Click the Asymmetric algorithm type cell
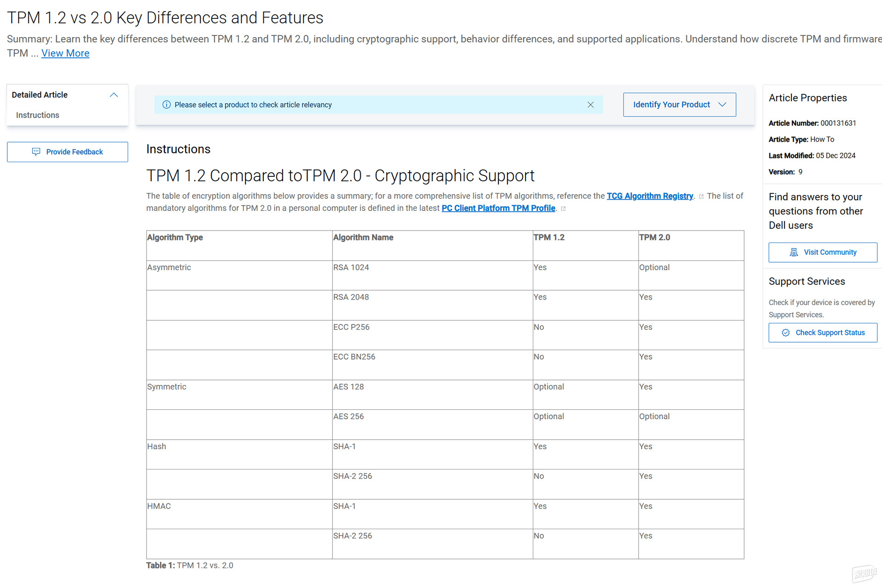 (x=239, y=275)
